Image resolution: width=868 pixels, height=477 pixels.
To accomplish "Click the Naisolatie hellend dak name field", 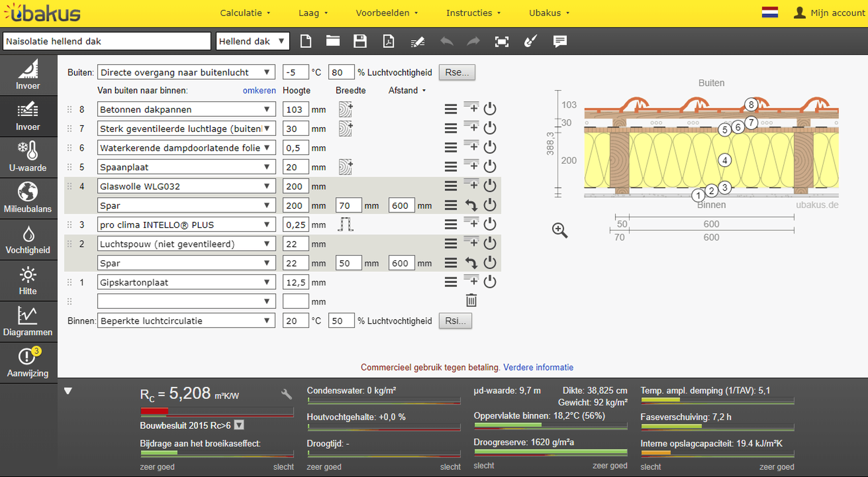I will point(107,41).
